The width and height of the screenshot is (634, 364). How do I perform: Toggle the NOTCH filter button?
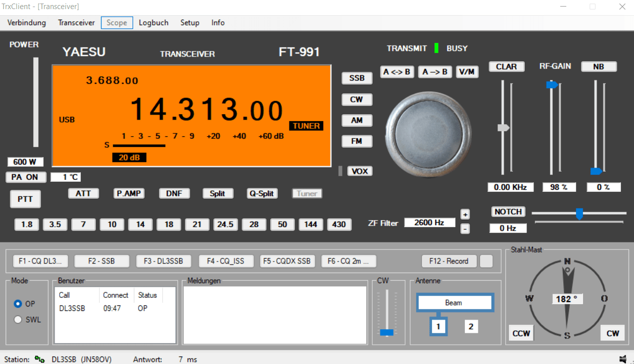click(508, 212)
